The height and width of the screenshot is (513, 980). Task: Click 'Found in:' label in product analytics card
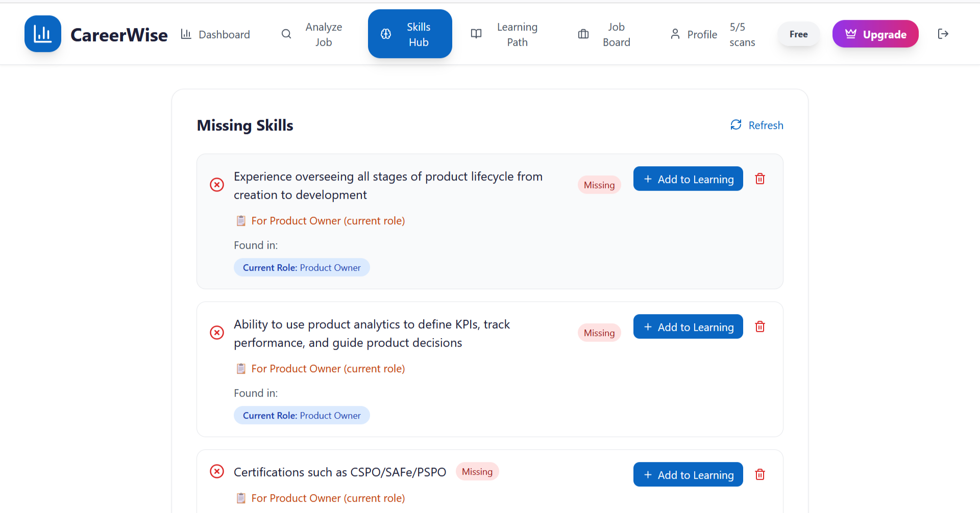(x=256, y=393)
